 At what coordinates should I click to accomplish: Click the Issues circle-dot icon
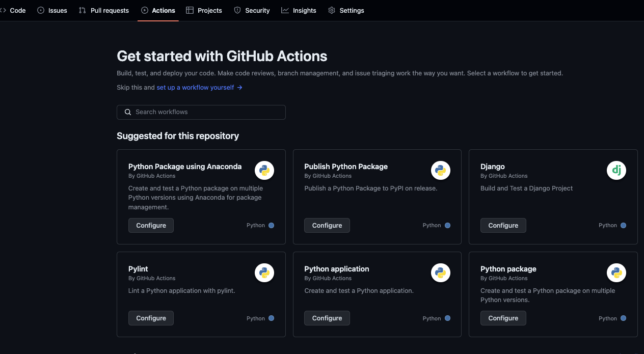(41, 10)
